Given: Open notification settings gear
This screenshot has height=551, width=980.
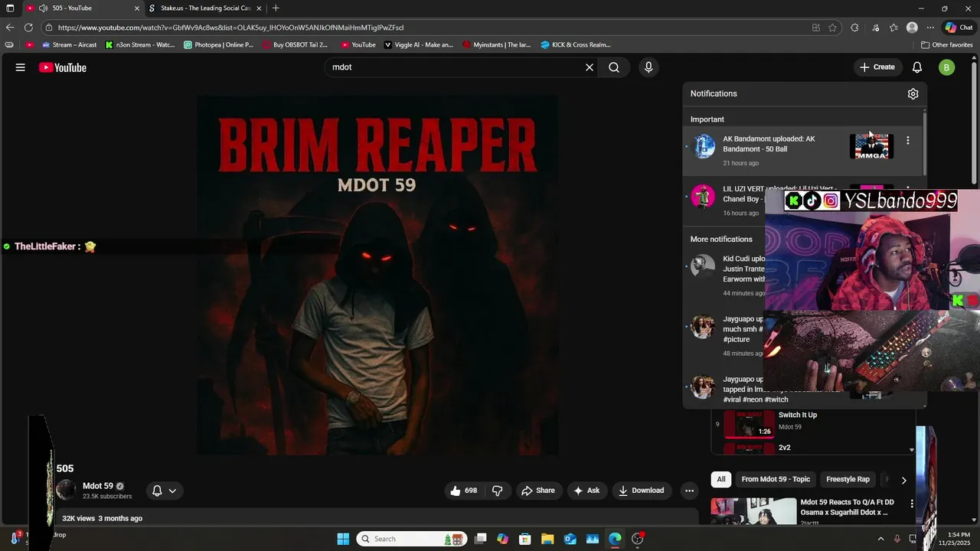Looking at the screenshot, I should coord(913,93).
